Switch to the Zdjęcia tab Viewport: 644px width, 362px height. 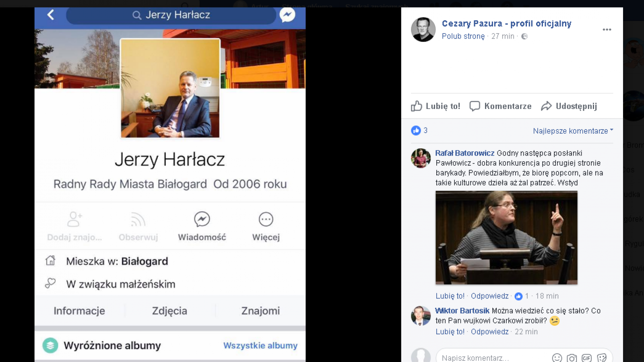click(169, 311)
